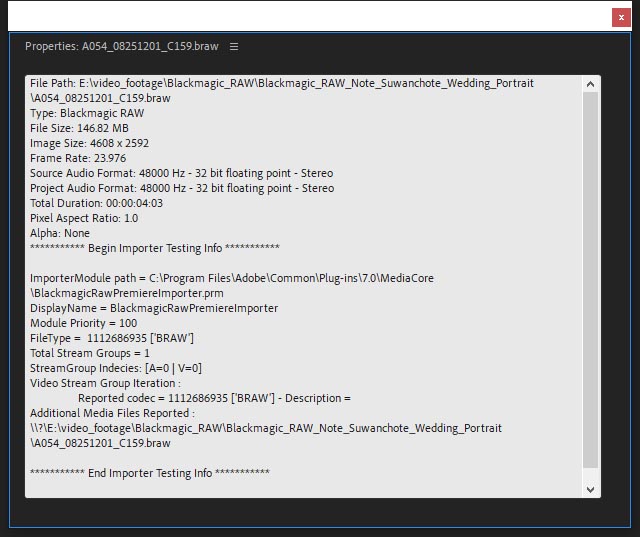This screenshot has width=640, height=537.
Task: Click the 'Total Duration: 00:00:04:03' line
Action: click(96, 203)
